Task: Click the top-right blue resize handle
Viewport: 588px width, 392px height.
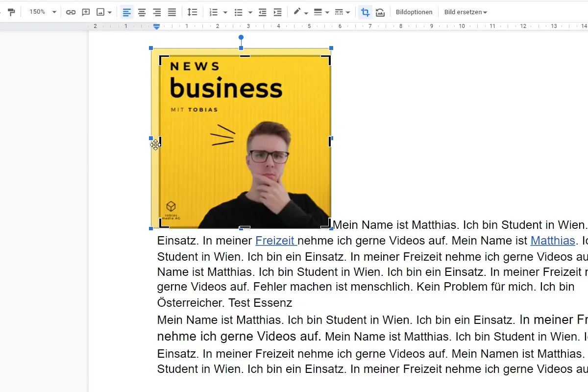Action: pos(331,48)
